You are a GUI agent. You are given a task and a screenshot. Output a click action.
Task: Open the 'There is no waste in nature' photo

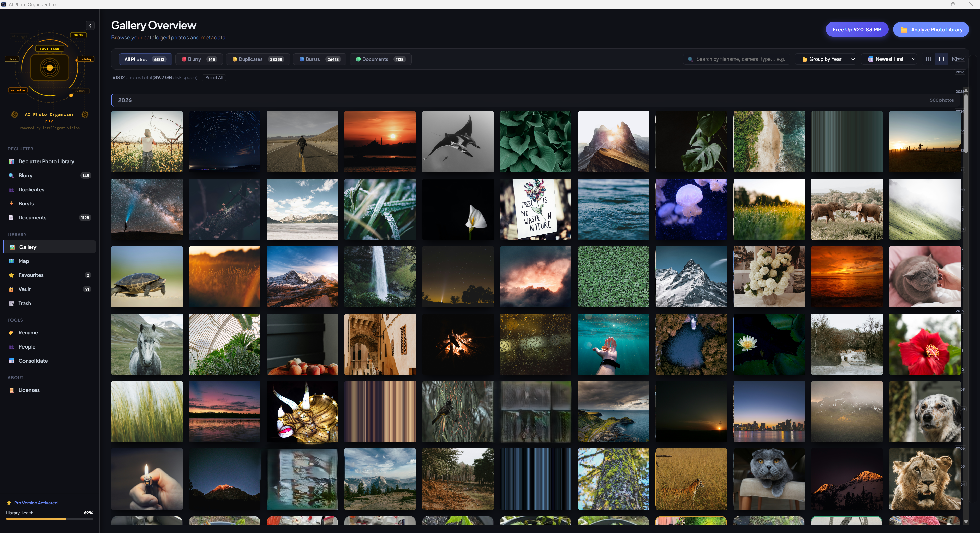click(x=535, y=209)
